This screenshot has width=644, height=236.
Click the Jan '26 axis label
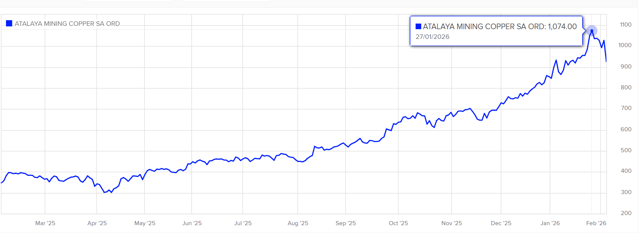pyautogui.click(x=550, y=223)
